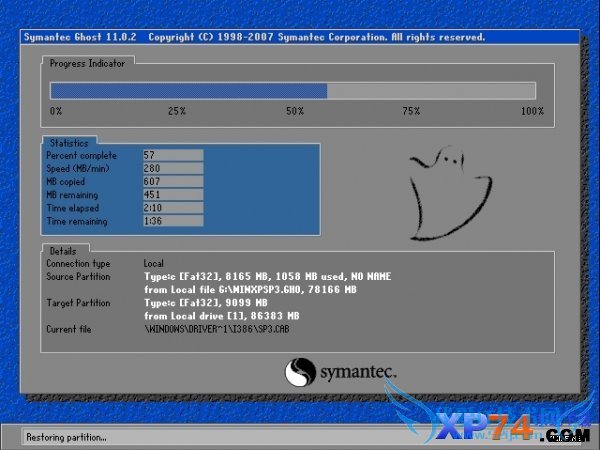Click the Details panel header
Image resolution: width=600 pixels, height=450 pixels.
(x=62, y=250)
